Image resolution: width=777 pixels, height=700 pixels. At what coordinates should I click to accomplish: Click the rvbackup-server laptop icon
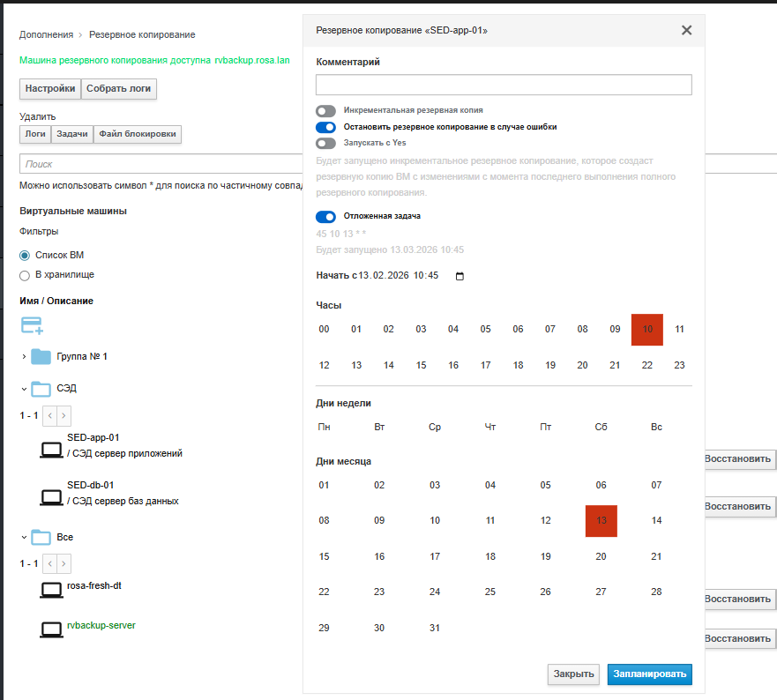[52, 629]
